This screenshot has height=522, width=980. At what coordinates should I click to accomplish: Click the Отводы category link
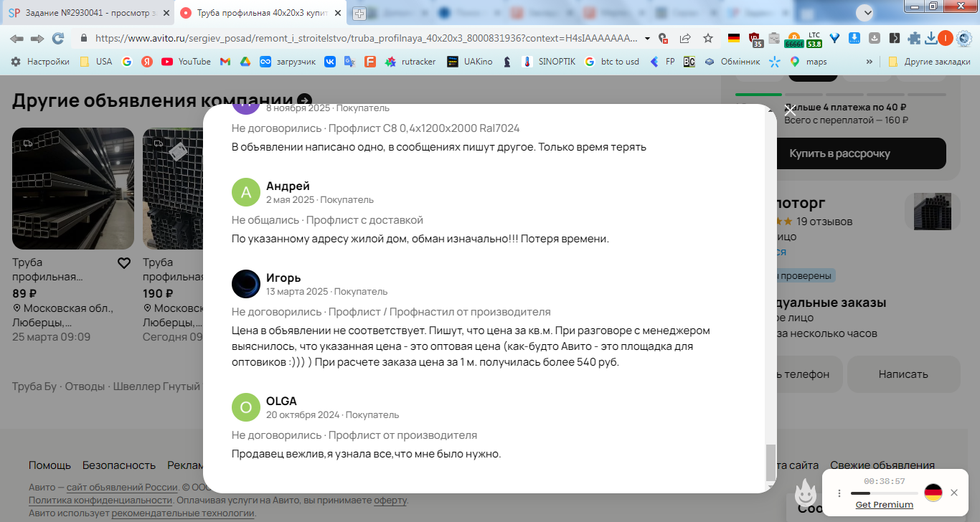pyautogui.click(x=85, y=386)
